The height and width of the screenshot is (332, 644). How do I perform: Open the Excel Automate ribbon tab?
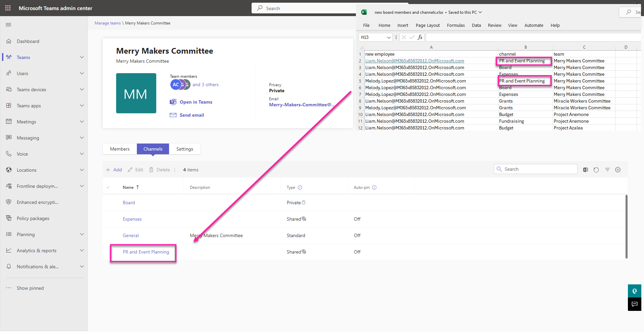(x=534, y=25)
